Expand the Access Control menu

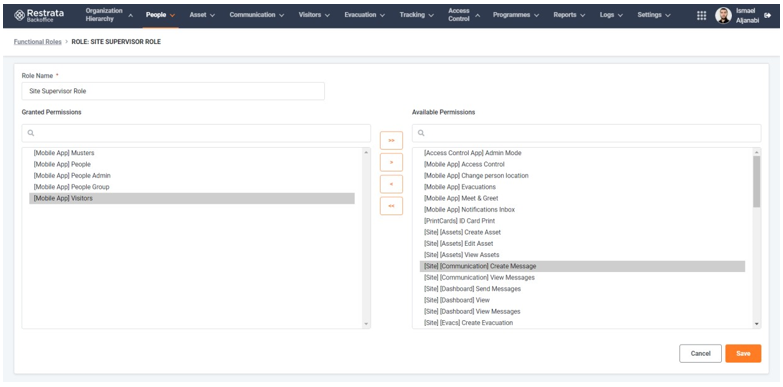464,15
